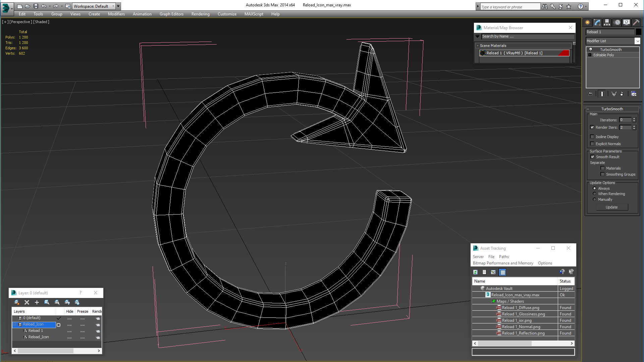Toggle TurboSmooth modifier lightbulb on/off
This screenshot has width=644, height=362.
pyautogui.click(x=591, y=49)
